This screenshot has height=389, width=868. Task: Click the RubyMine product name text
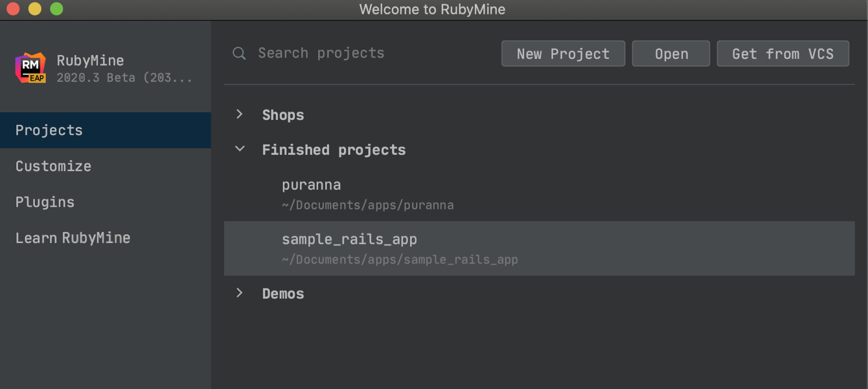[x=90, y=60]
